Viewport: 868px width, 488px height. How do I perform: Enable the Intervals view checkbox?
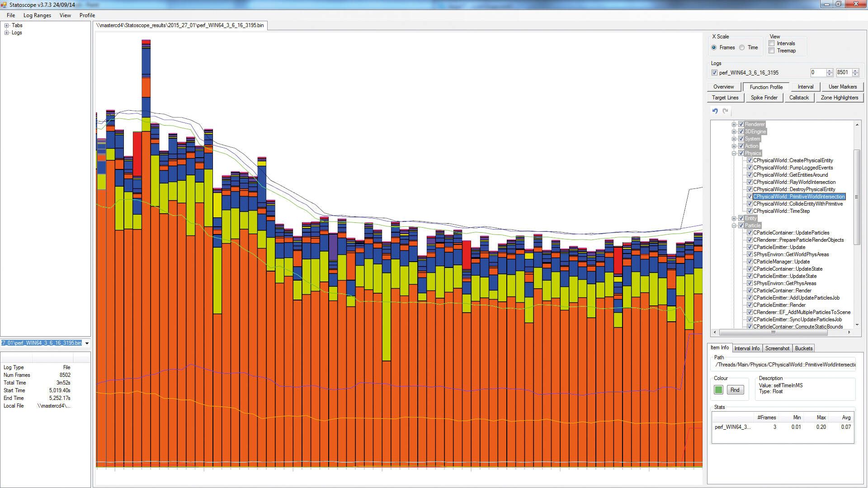(772, 43)
